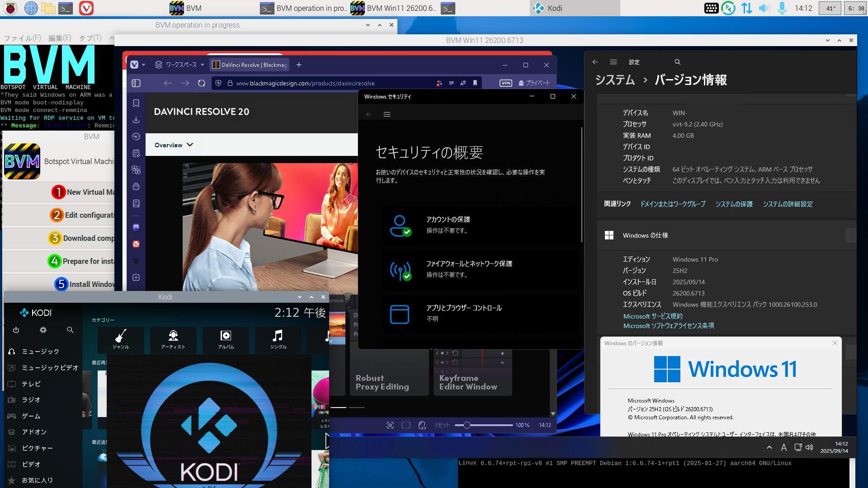
Task: Click the Vivaldi reload page icon
Action: tap(202, 83)
